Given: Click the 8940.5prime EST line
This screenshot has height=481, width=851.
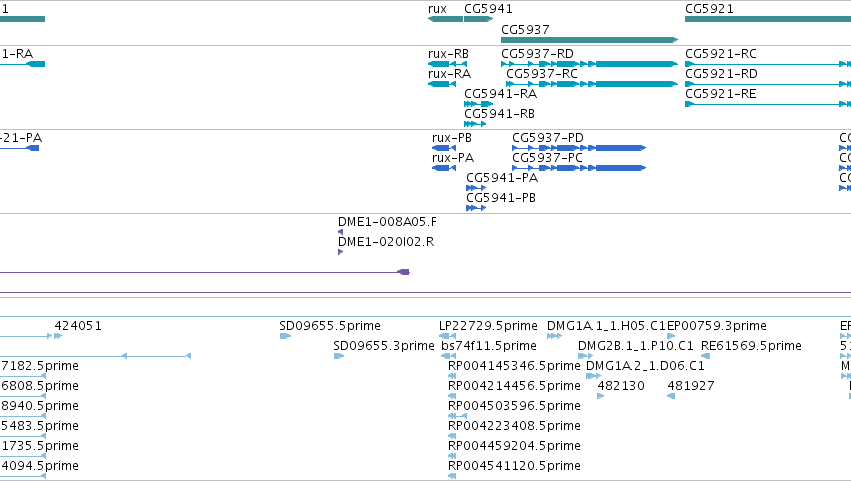Looking at the screenshot, I should (x=23, y=416).
